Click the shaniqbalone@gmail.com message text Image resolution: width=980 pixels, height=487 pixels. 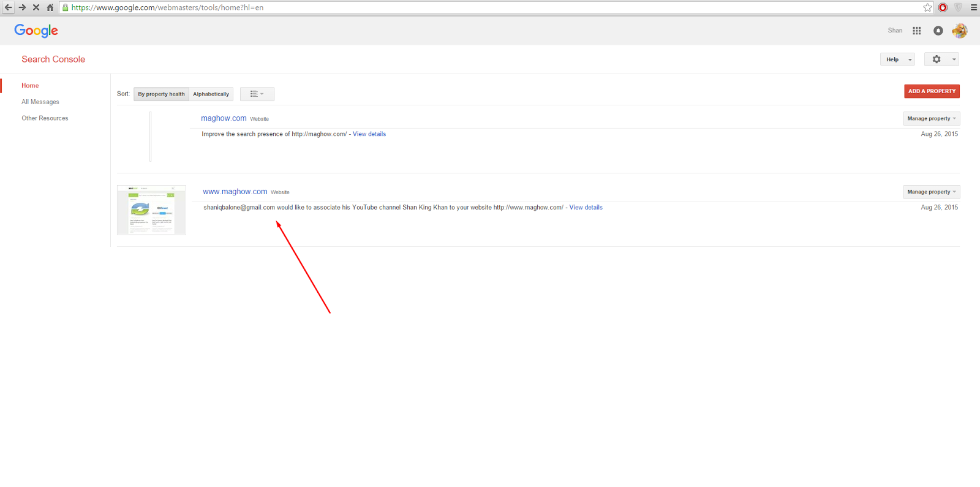point(383,208)
